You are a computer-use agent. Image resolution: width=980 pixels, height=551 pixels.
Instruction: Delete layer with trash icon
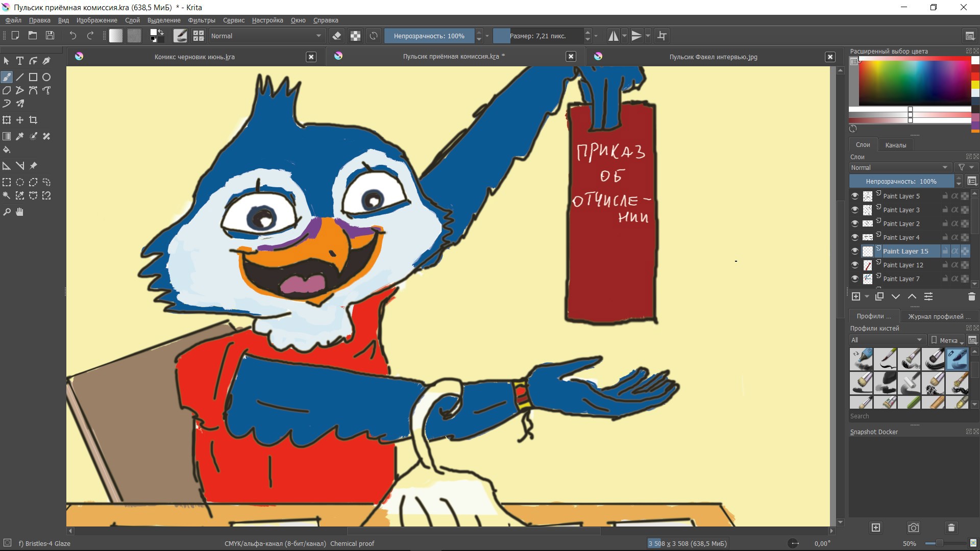(x=971, y=296)
